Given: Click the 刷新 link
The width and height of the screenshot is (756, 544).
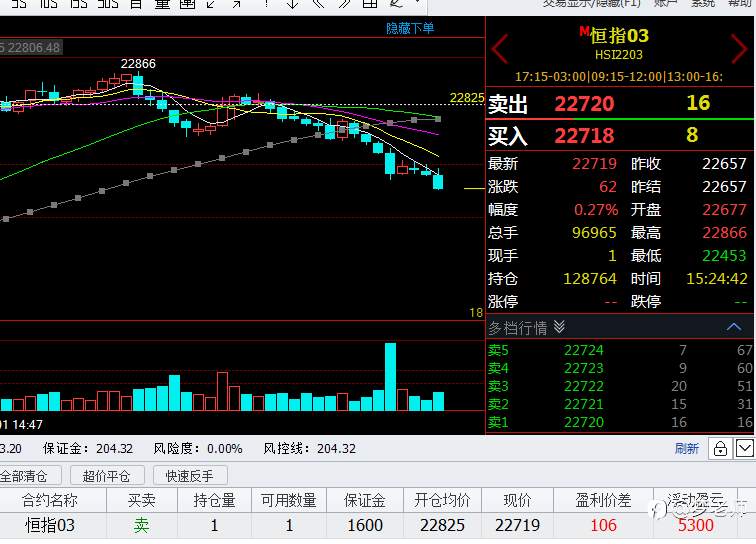Looking at the screenshot, I should (687, 449).
